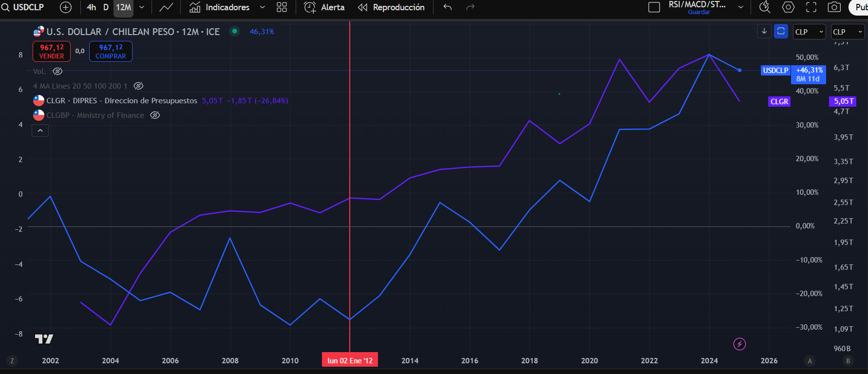Click the blue USDCLP price scale label
This screenshot has height=374, width=868.
tap(775, 71)
